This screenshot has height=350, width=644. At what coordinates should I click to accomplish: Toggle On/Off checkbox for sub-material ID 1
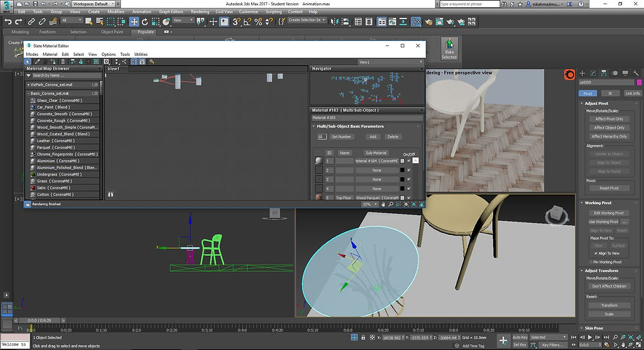click(x=409, y=161)
